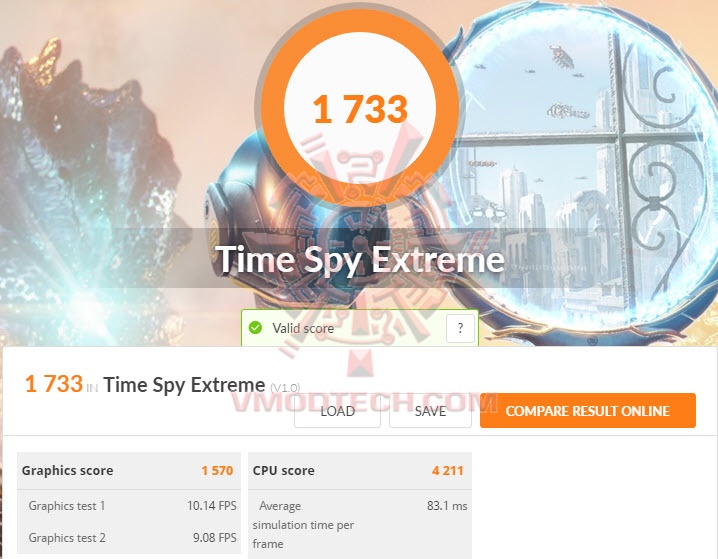Open the question mark help button
Image resolution: width=718 pixels, height=559 pixels.
point(460,328)
